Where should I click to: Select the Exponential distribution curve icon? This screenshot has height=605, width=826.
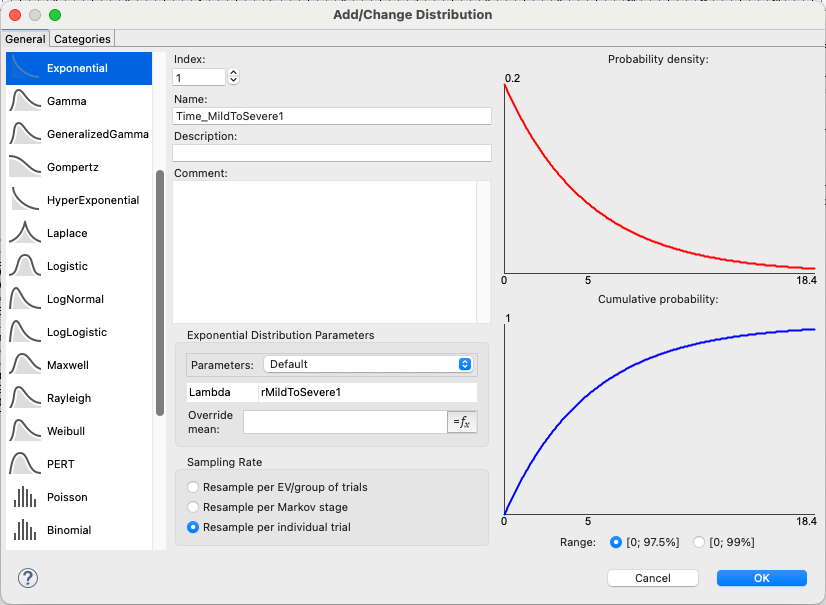[25, 68]
